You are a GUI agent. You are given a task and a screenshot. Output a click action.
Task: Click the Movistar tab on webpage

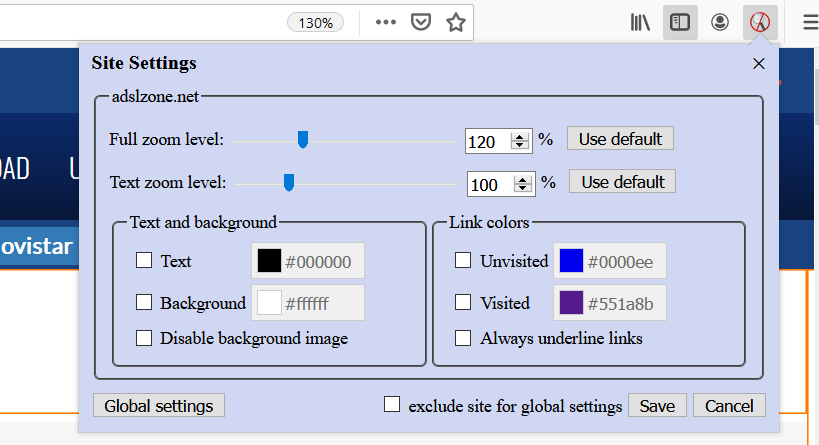[37, 247]
